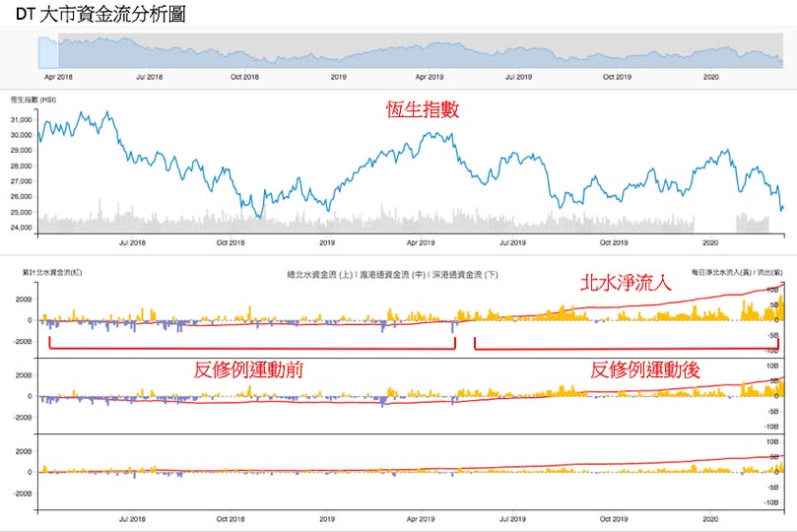Screen dimensions: 797x532
Task: Click the 29,000 y-axis value
Action: [x=22, y=151]
